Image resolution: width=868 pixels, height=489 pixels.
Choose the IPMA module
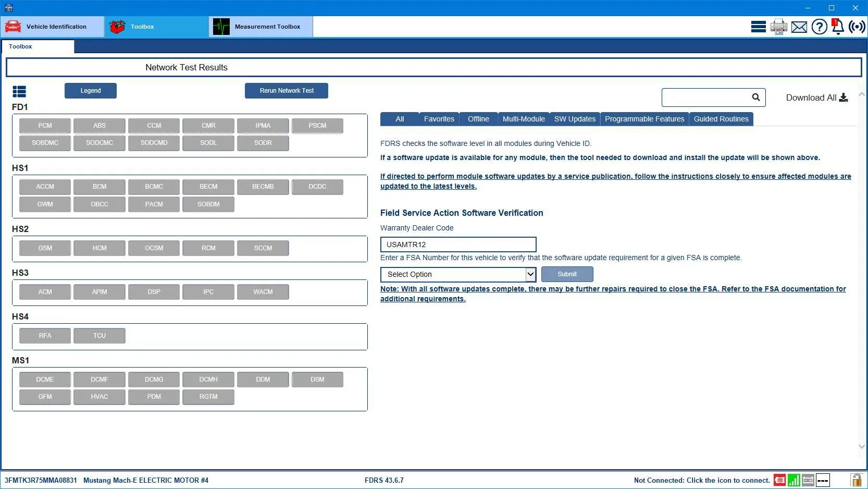263,126
